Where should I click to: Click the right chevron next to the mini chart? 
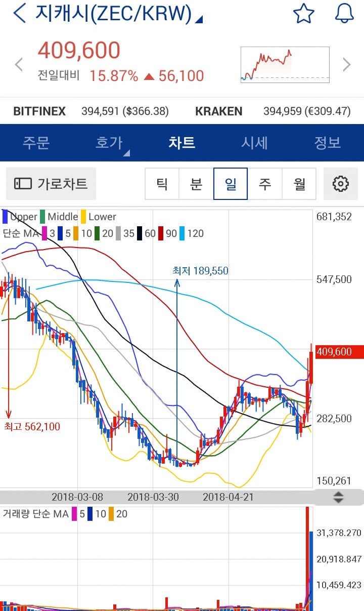[x=347, y=64]
